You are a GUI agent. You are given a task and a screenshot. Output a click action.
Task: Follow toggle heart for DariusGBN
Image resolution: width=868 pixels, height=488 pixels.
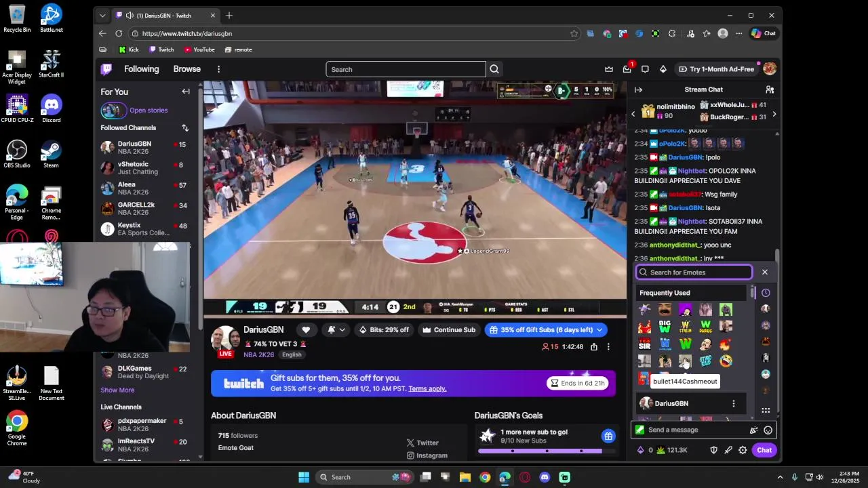click(306, 330)
